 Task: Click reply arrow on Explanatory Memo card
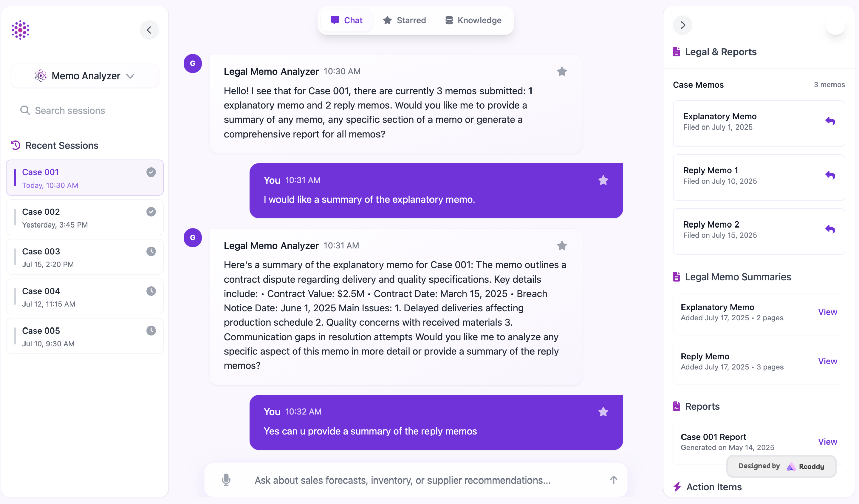pyautogui.click(x=830, y=121)
